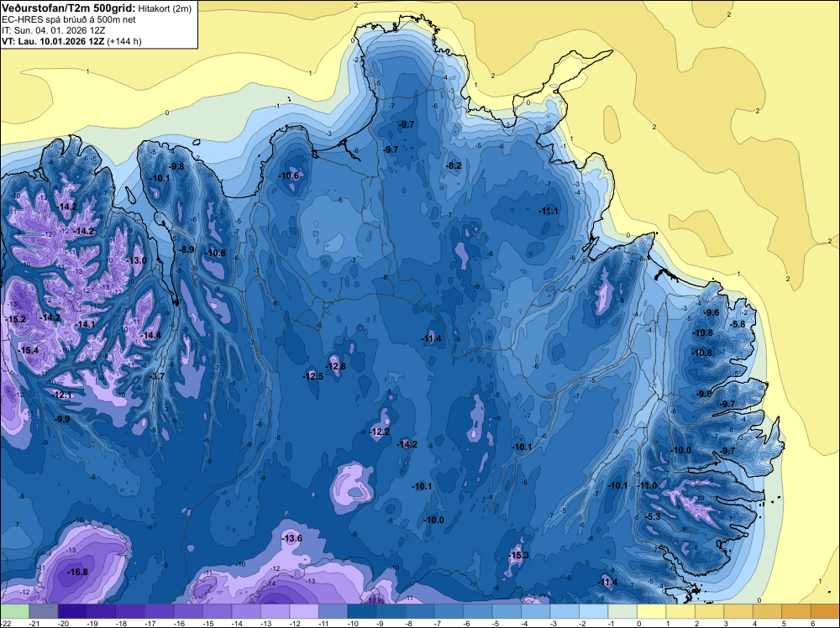
Task: Choose the legend swatch labeled -7
Action: (449, 611)
